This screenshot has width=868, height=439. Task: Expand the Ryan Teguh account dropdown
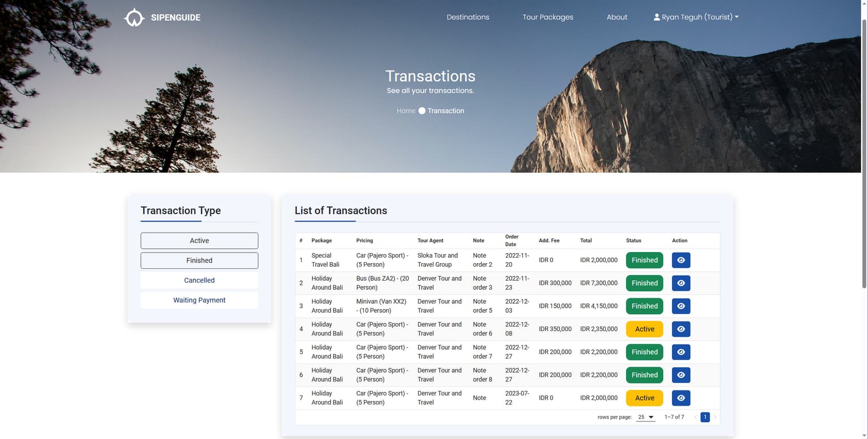[x=696, y=17]
